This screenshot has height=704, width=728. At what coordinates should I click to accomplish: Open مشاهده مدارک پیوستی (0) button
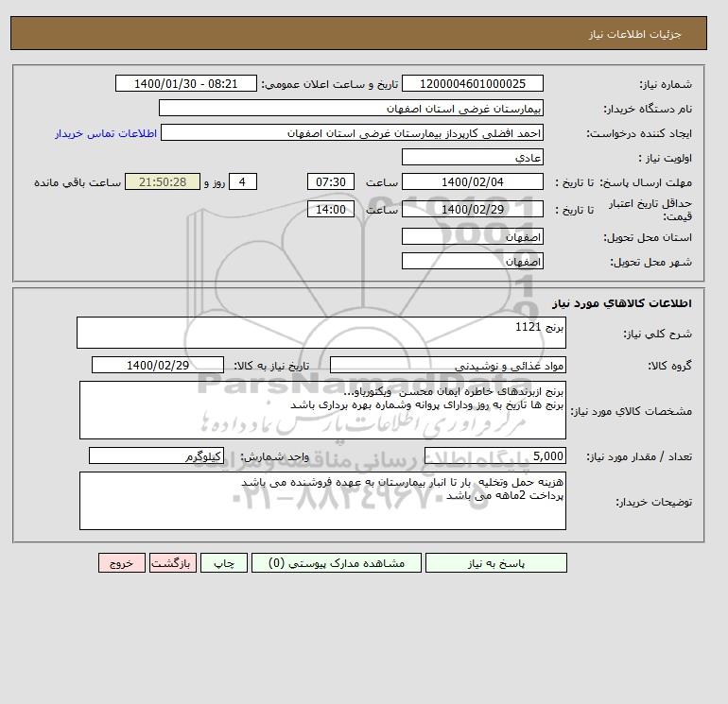click(x=337, y=563)
